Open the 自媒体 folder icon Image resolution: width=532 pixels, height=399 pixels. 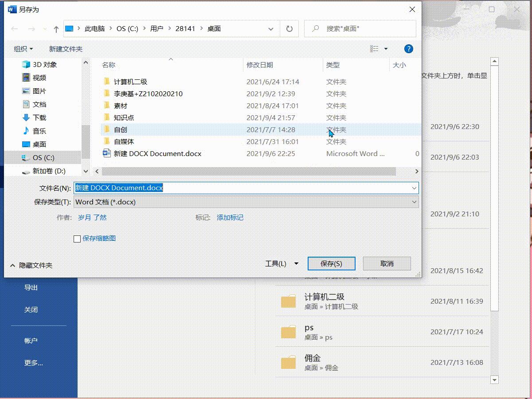tap(106, 141)
